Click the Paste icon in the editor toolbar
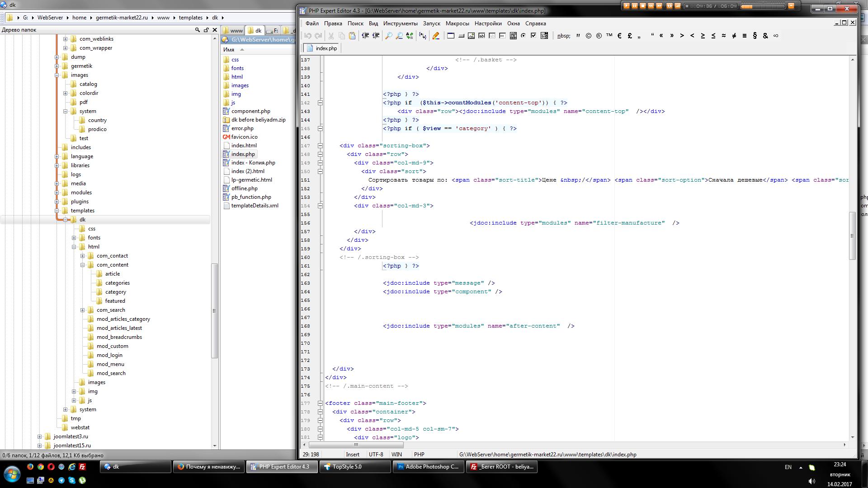 (x=352, y=36)
